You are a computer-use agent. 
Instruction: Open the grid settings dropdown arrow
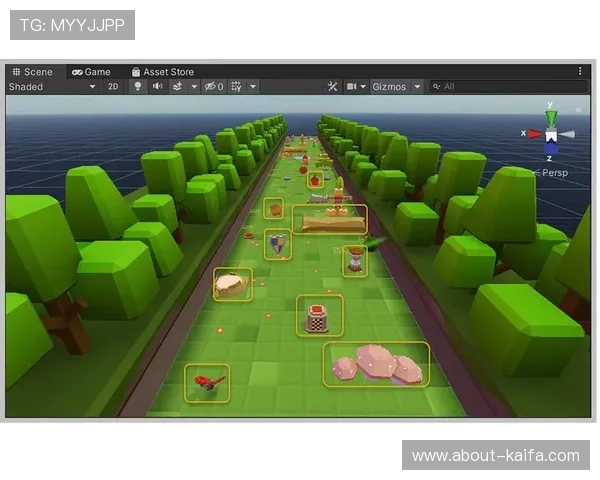[x=253, y=87]
